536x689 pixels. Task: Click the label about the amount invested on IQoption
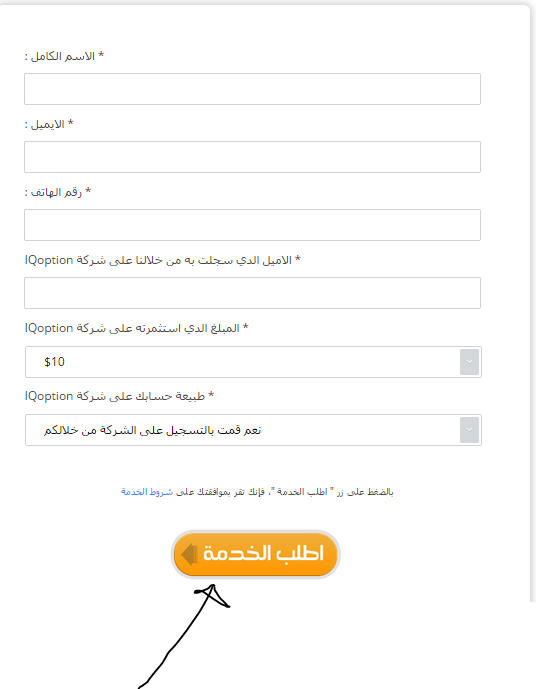pyautogui.click(x=137, y=328)
